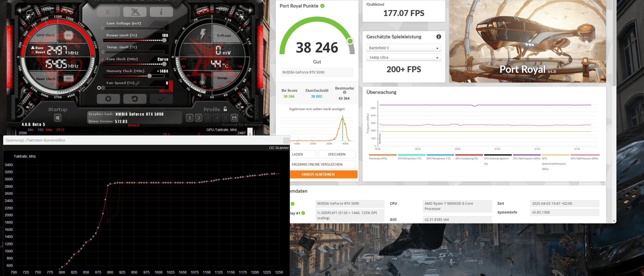Image resolution: width=644 pixels, height=276 pixels.
Task: Open the 1440p Ultra resolution dropdown
Action: (x=403, y=57)
